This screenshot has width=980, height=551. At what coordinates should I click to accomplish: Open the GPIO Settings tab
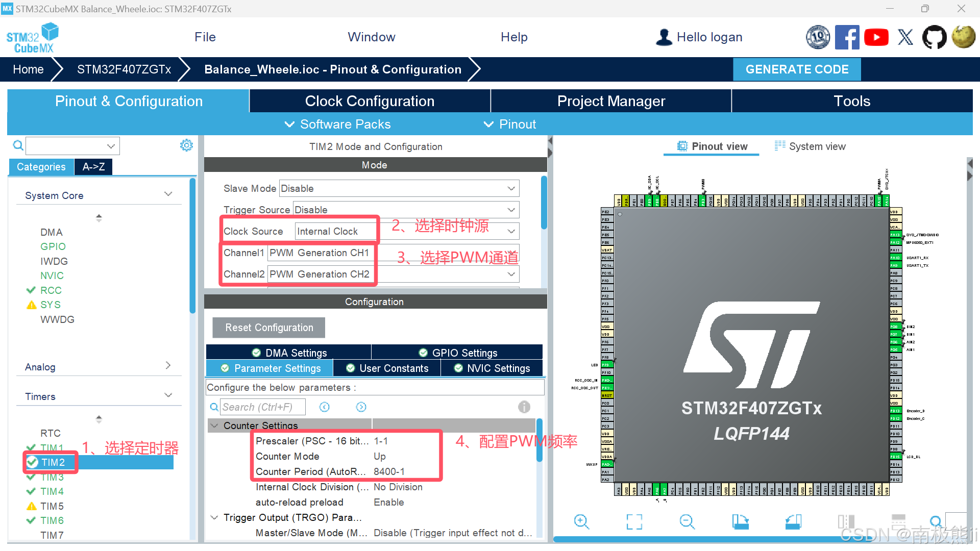(457, 353)
